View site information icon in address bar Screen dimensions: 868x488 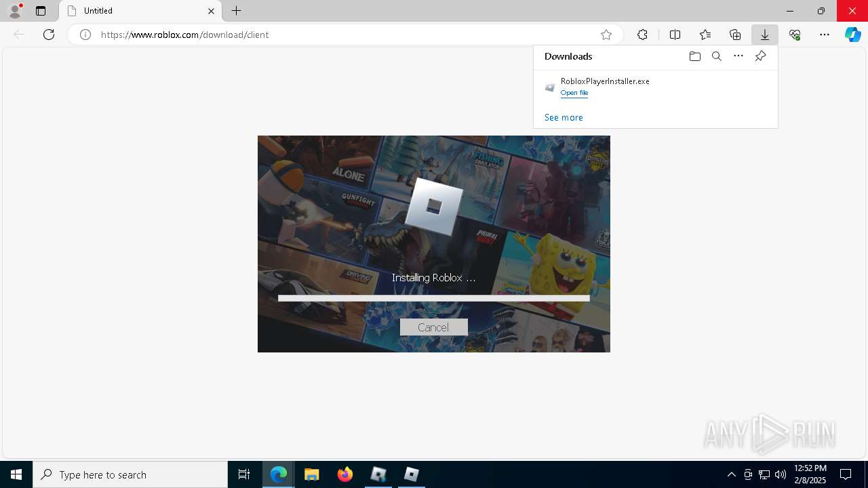85,35
